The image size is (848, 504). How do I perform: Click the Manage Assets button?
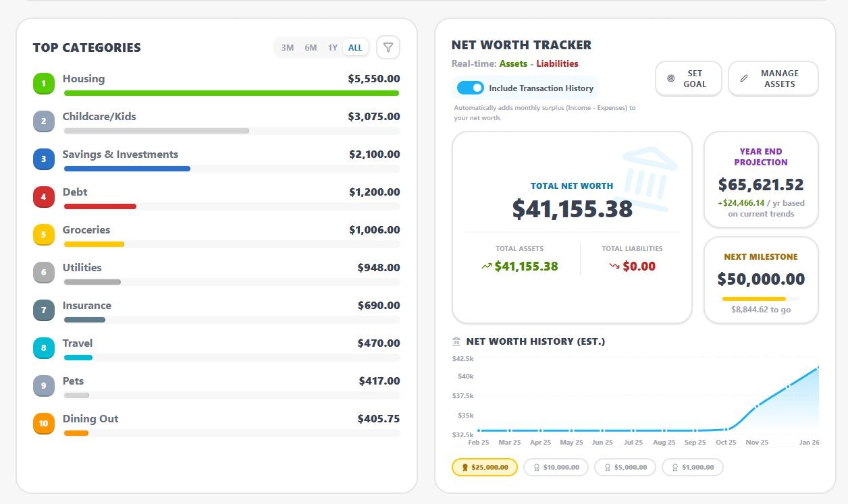(773, 78)
